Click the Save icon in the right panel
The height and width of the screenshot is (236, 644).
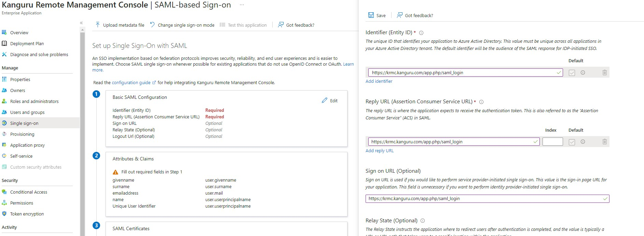pyautogui.click(x=371, y=15)
